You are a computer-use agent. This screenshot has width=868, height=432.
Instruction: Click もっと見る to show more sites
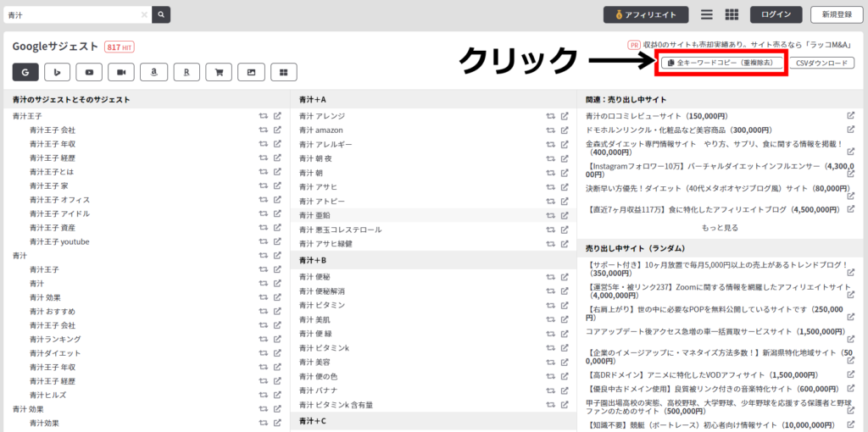coord(720,227)
